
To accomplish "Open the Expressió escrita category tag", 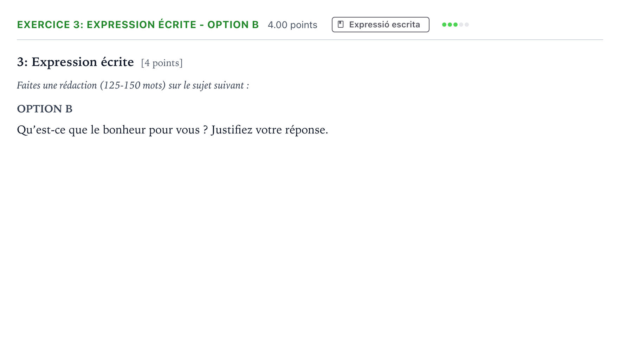I will point(381,25).
